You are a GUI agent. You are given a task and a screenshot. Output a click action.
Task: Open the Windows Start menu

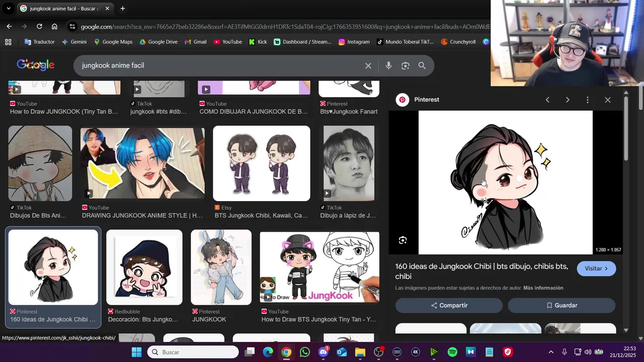136,352
